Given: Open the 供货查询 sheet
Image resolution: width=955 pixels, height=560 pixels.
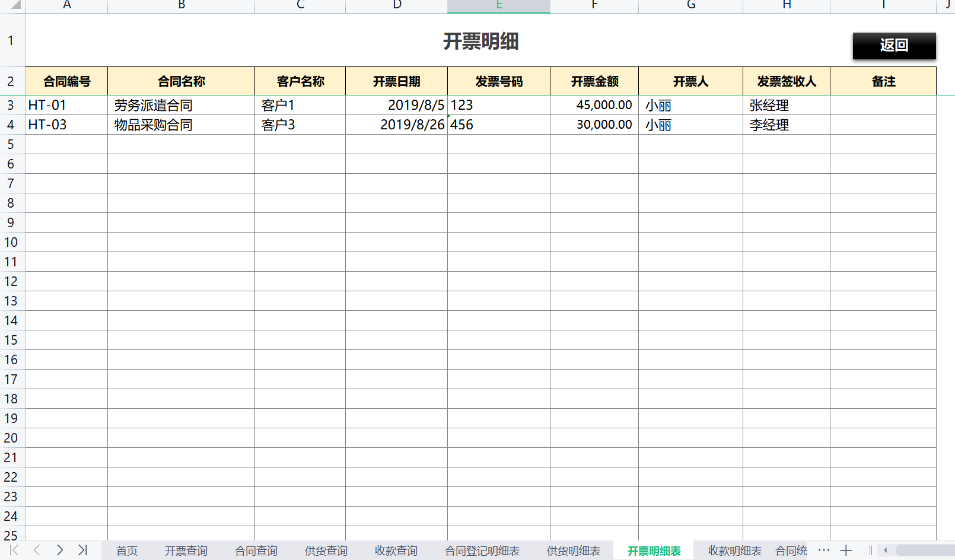Looking at the screenshot, I should 326,551.
